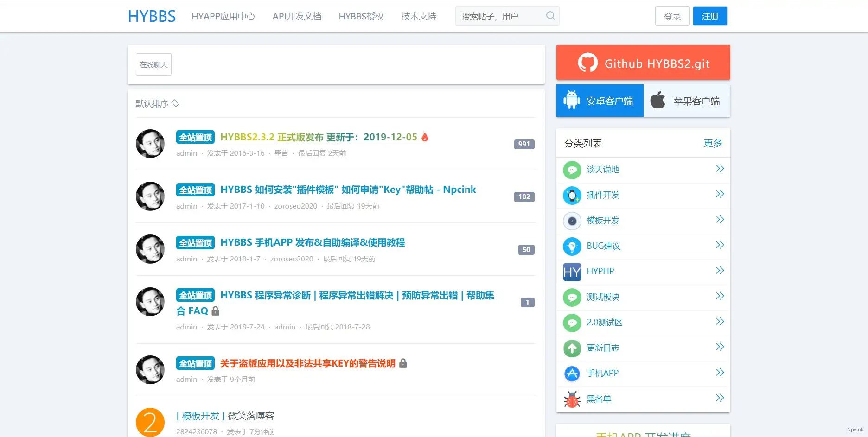Screen dimensions: 868x437
Task: Expand the 2.0测试区 chevron arrow
Action: (720, 322)
